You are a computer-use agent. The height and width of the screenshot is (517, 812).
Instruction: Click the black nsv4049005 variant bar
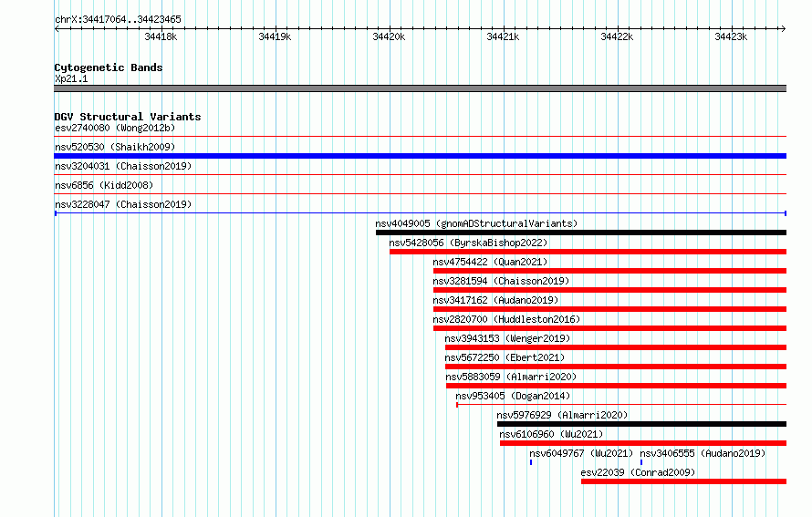coord(581,233)
